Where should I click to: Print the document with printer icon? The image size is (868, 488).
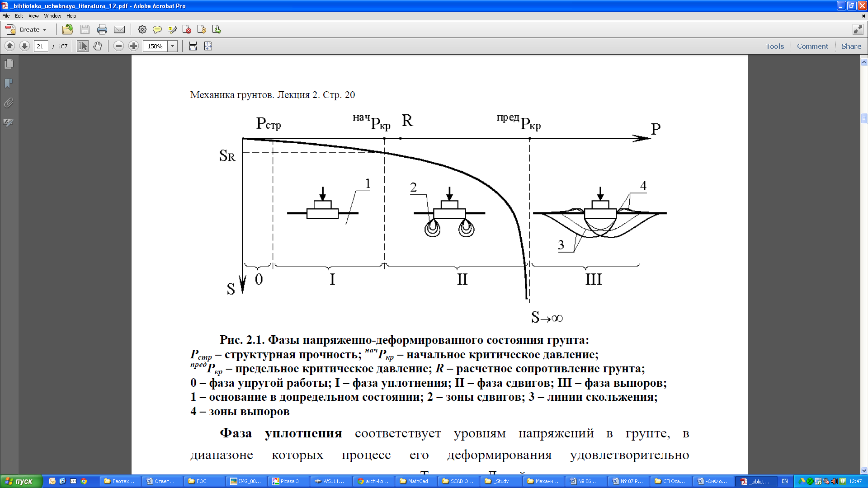[x=102, y=29]
